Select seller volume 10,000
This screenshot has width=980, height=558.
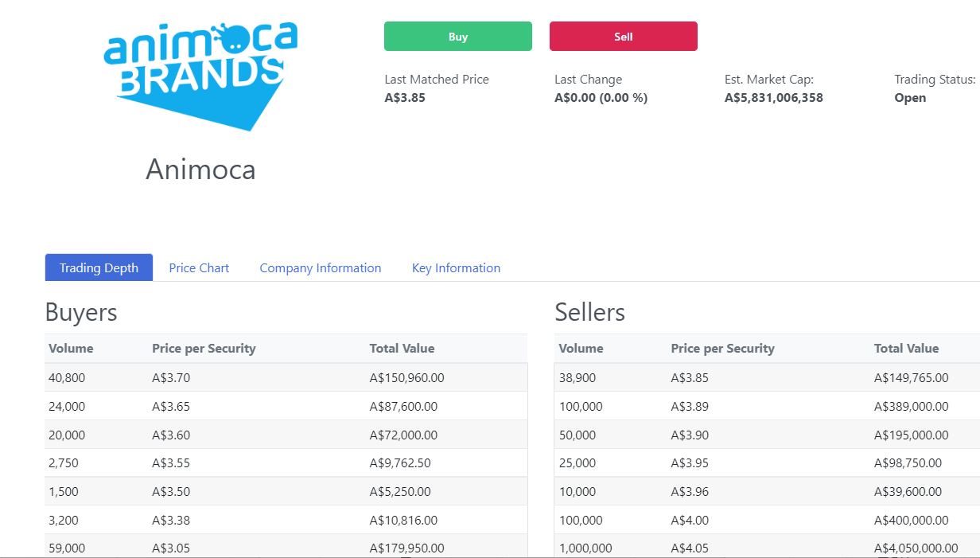click(577, 492)
